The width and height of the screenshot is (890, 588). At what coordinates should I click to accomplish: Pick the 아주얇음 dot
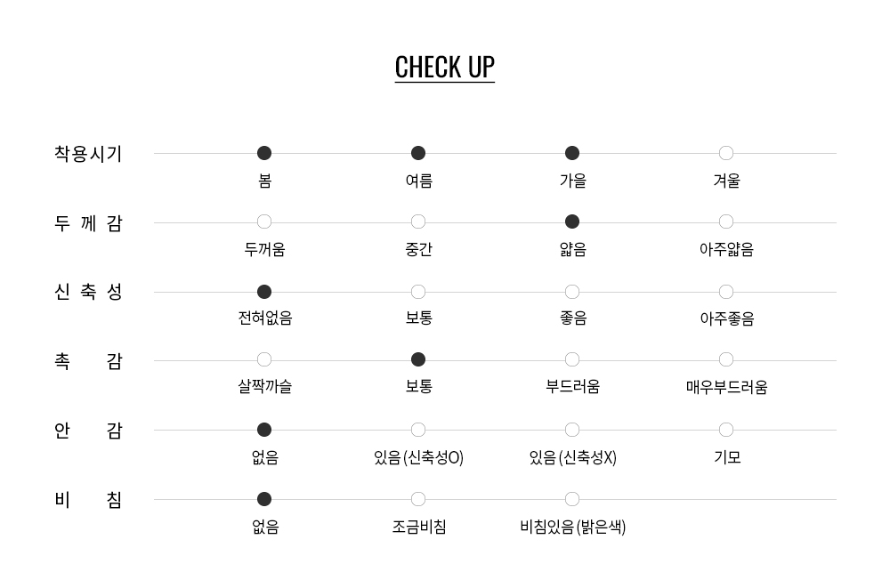[726, 222]
